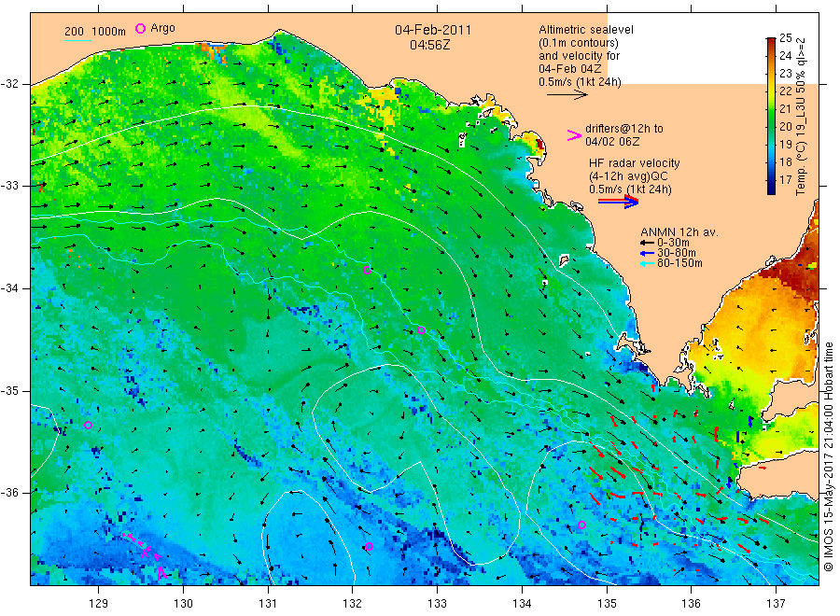Click the time text 04:56Z
This screenshot has height=616, width=840.
point(429,45)
